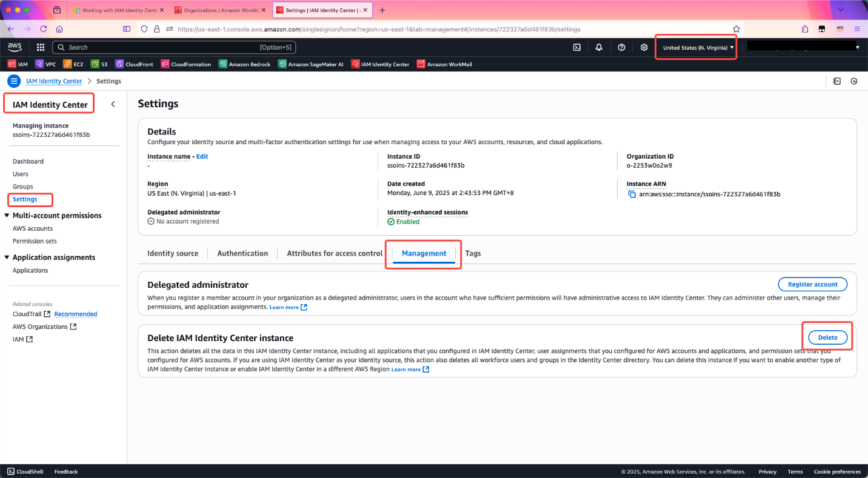This screenshot has width=868, height=478.
Task: Toggle the side navigation hamburger menu
Action: point(15,81)
